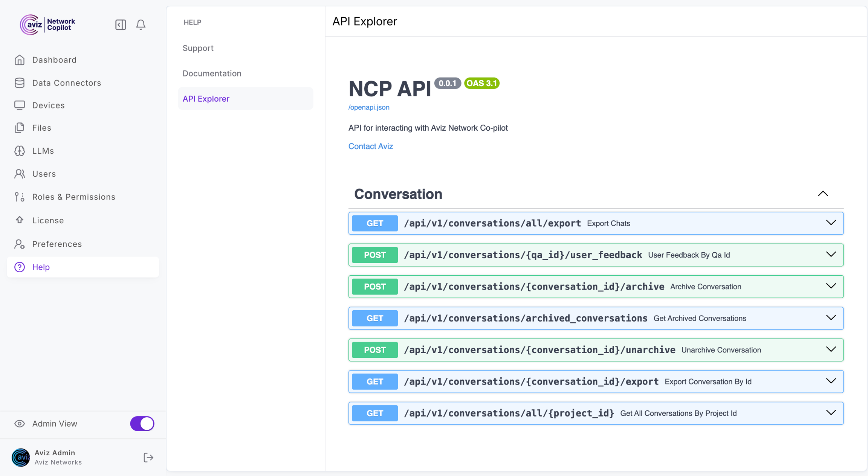Click the LLMs brain icon

[20, 151]
